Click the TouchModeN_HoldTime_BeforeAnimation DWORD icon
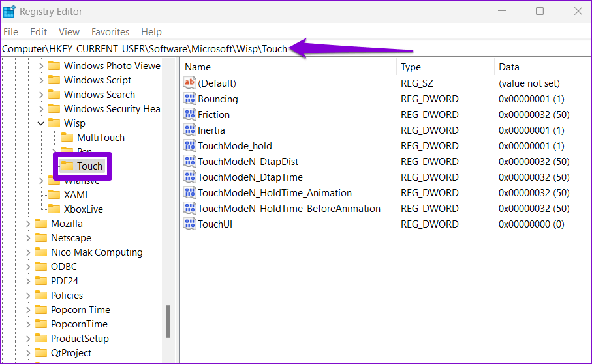 tap(190, 208)
